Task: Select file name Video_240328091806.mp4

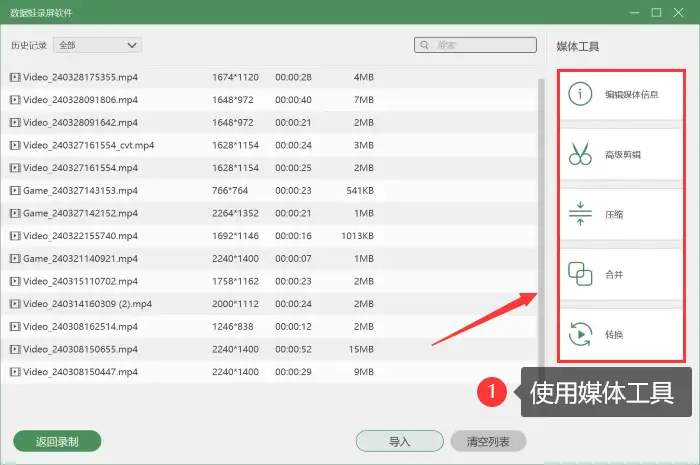Action: coord(80,100)
